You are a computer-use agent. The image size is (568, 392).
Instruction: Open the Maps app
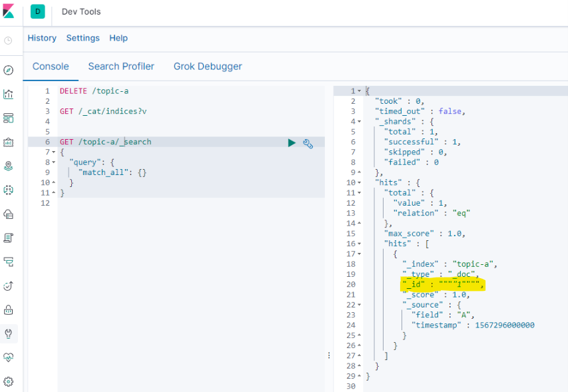9,166
